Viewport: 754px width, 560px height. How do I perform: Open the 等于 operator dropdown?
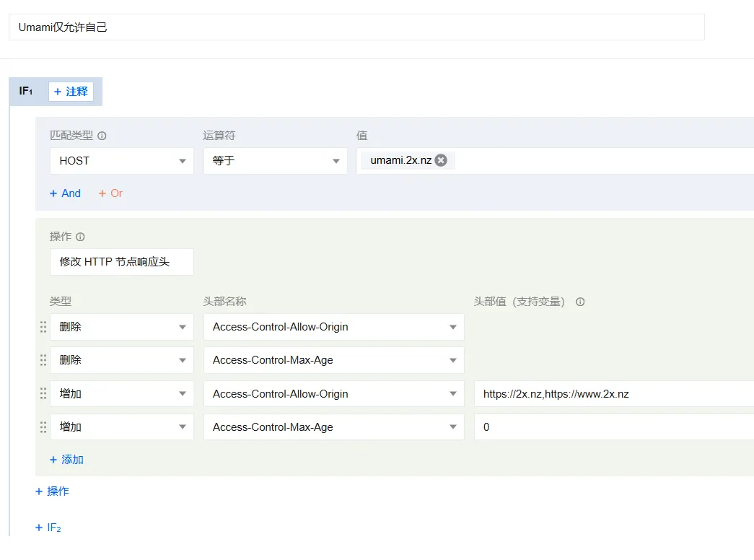click(x=274, y=161)
